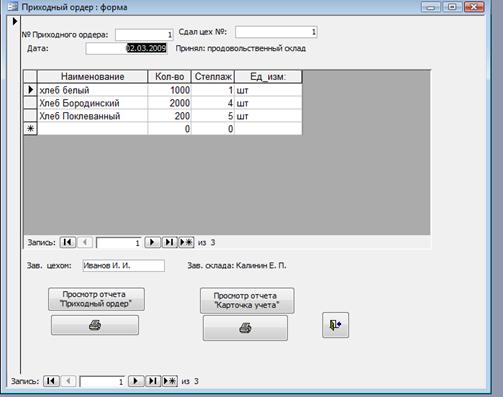
Task: Jump to last record in main form navigator
Action: (153, 381)
